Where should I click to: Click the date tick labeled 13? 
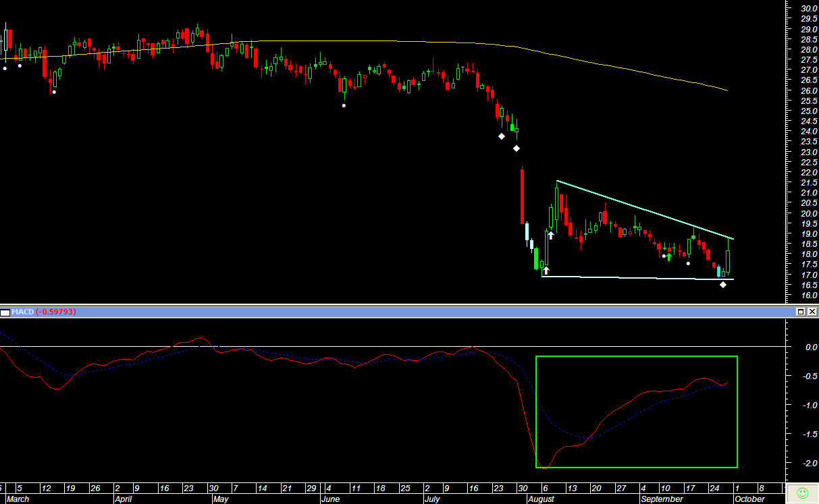(x=572, y=488)
